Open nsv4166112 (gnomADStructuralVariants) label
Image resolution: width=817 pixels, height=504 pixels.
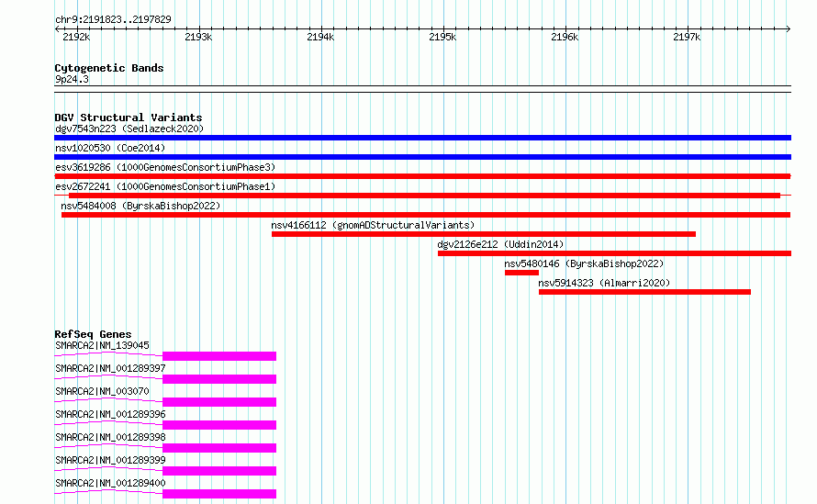point(373,225)
